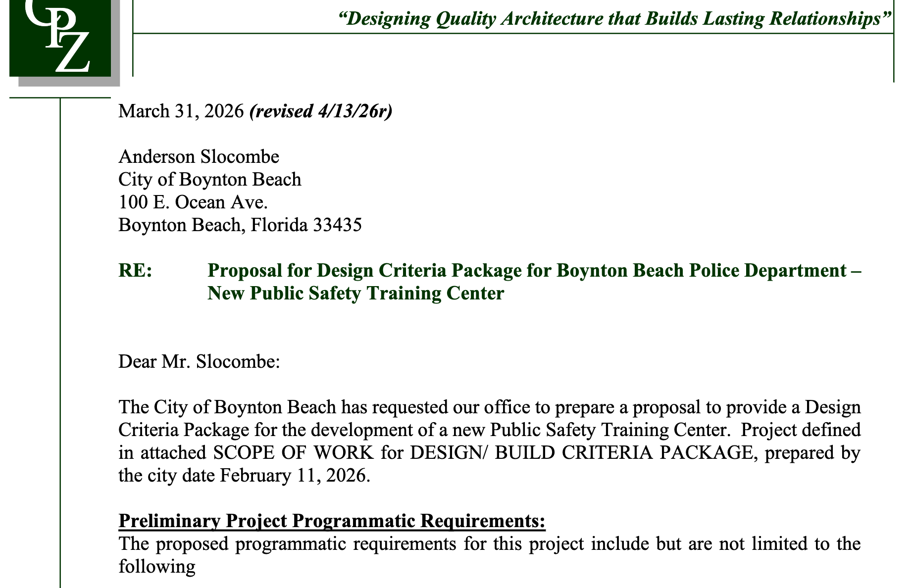Viewport: 912px width, 588px height.
Task: Click the line starting "The proposed programmatic requirements"
Action: [x=490, y=543]
